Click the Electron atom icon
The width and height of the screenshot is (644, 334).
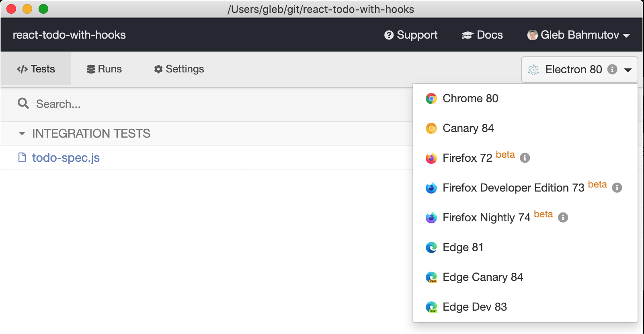click(533, 70)
